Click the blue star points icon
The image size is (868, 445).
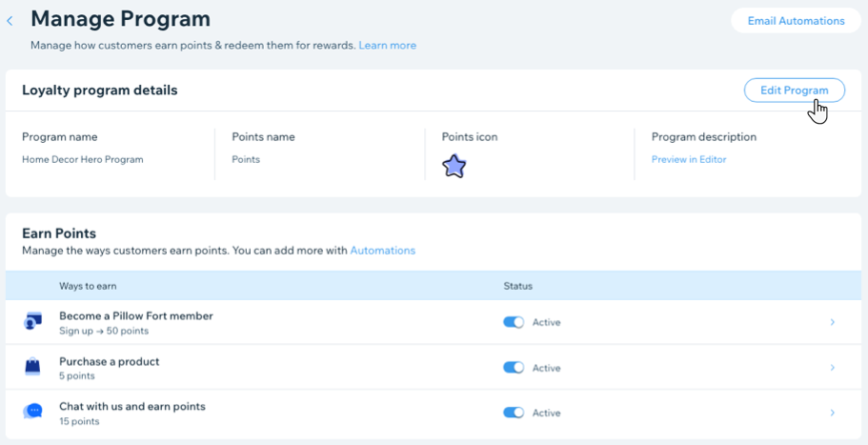[454, 168]
